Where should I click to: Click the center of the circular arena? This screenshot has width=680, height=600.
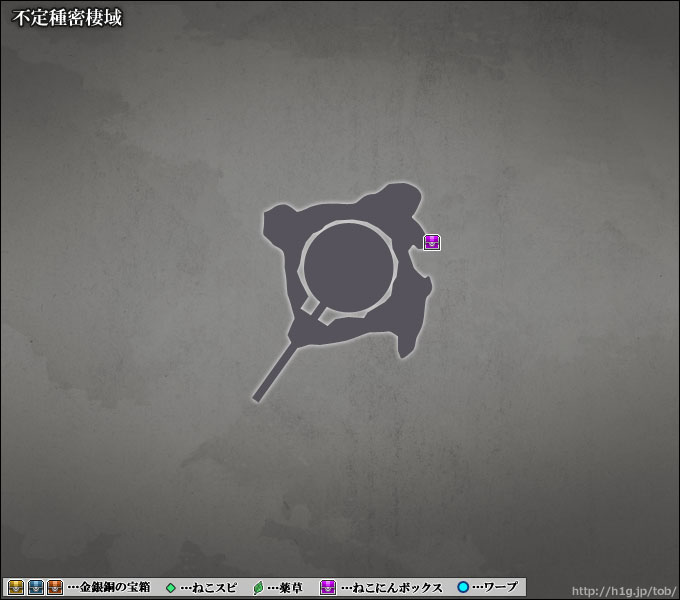pos(347,266)
